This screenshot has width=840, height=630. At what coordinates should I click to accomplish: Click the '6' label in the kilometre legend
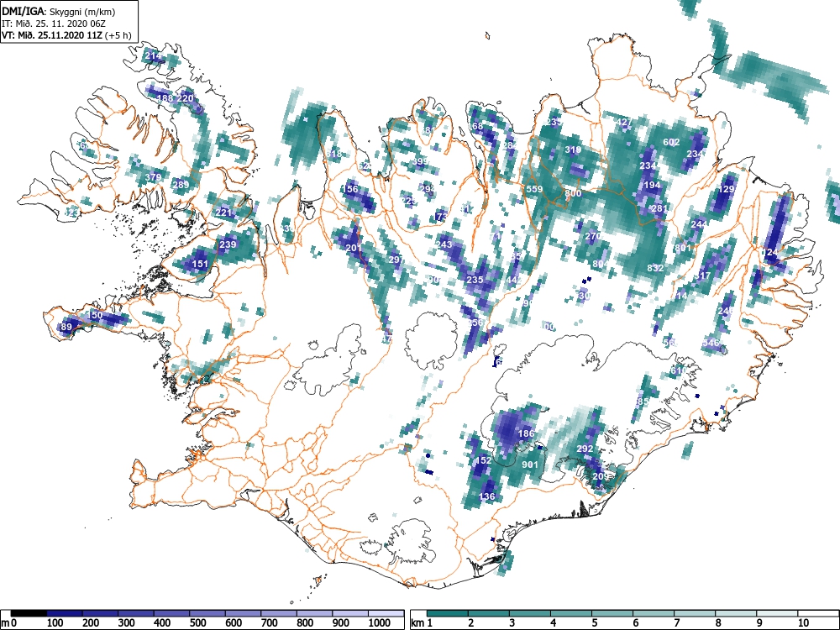tap(635, 623)
